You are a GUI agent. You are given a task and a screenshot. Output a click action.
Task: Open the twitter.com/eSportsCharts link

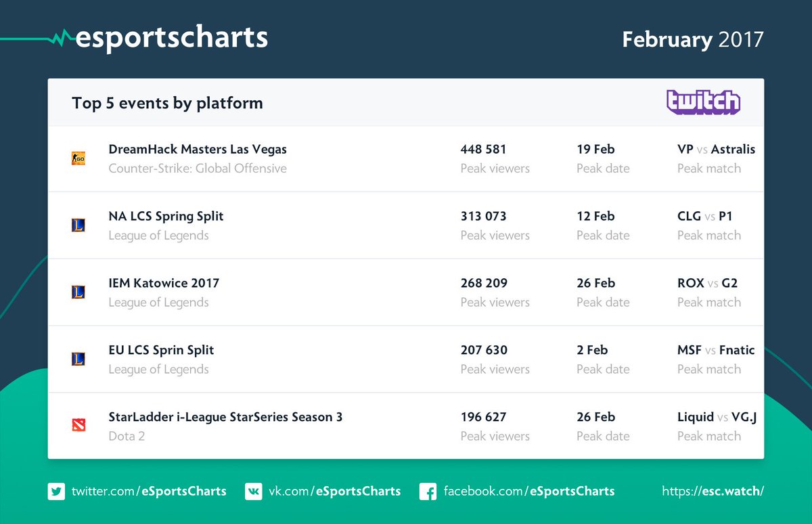[149, 491]
